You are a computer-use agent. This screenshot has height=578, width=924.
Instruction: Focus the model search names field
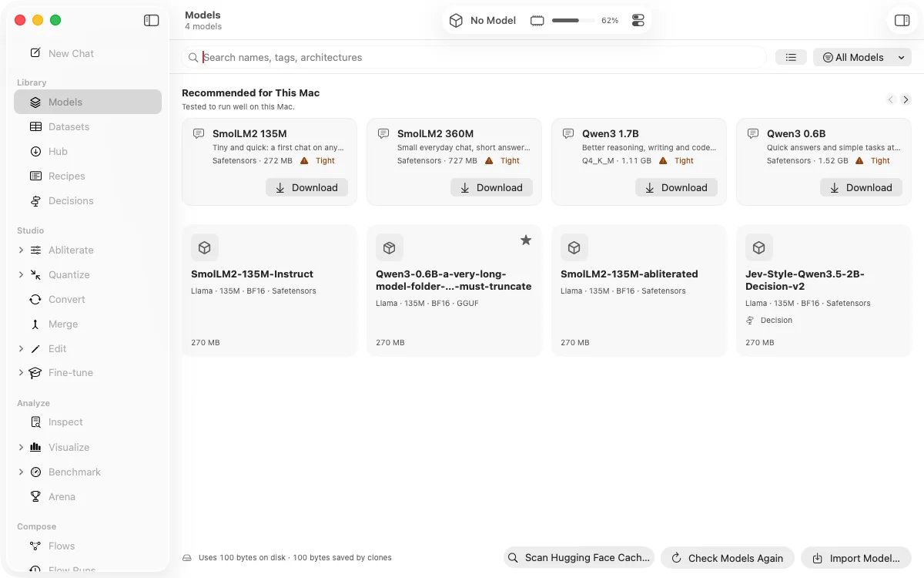point(474,57)
